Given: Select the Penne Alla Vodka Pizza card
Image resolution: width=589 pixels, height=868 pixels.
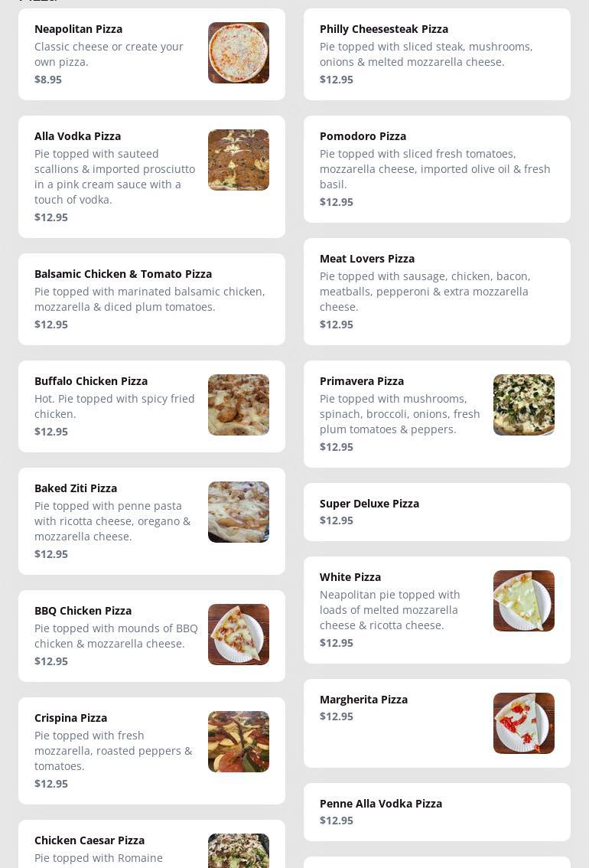Looking at the screenshot, I should click(436, 811).
